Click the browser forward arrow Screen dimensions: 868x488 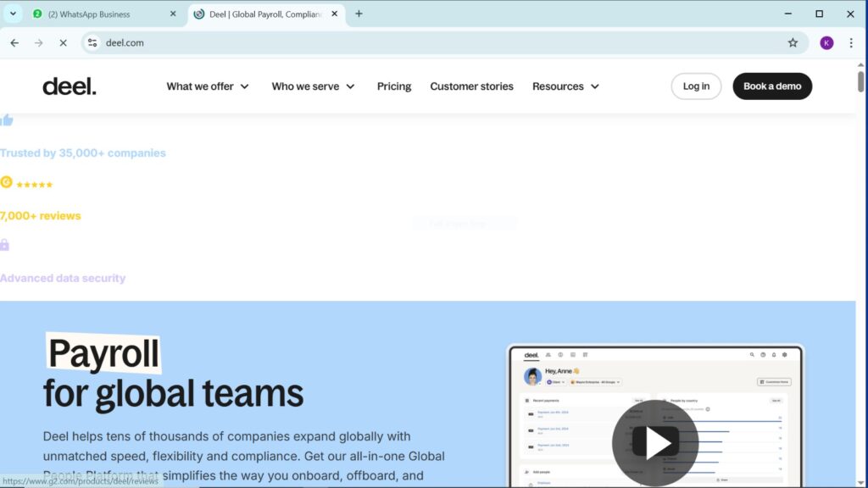[x=39, y=42]
